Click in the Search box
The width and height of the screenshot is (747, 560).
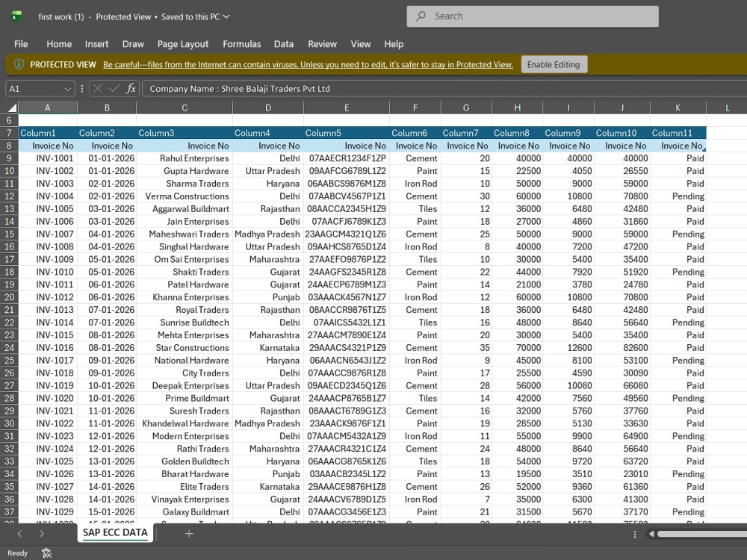pos(533,16)
